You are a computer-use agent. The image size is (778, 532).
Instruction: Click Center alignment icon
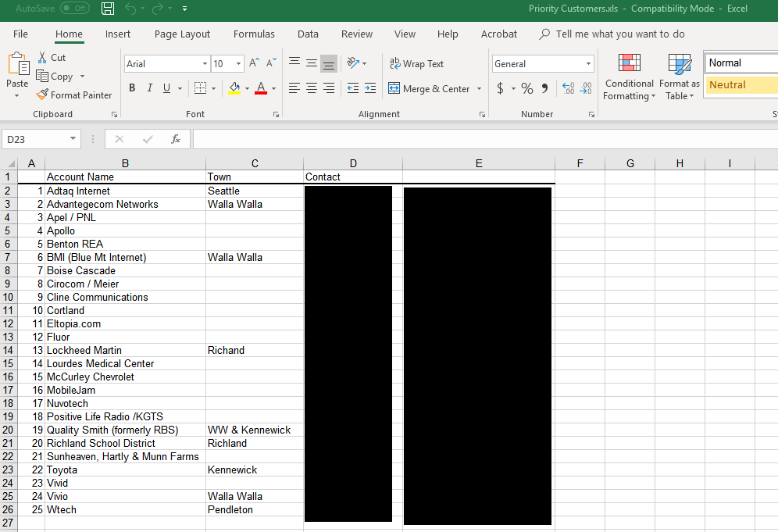(x=312, y=88)
